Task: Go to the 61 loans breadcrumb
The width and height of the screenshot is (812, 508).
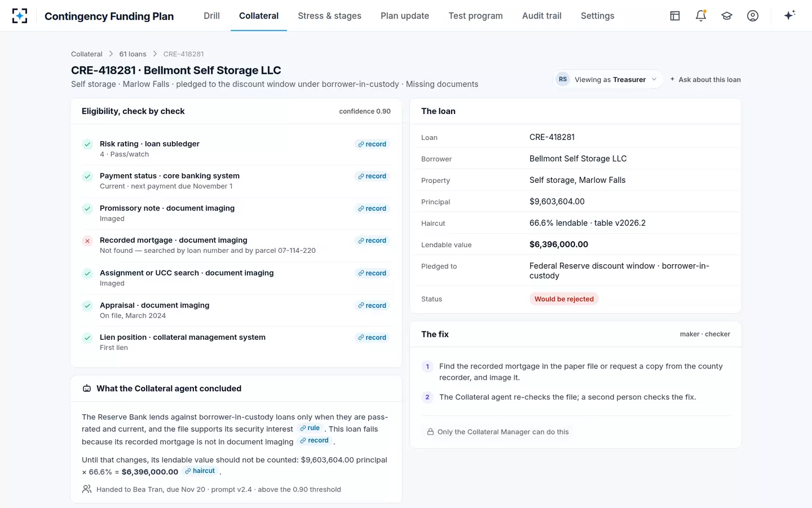Action: pyautogui.click(x=133, y=54)
